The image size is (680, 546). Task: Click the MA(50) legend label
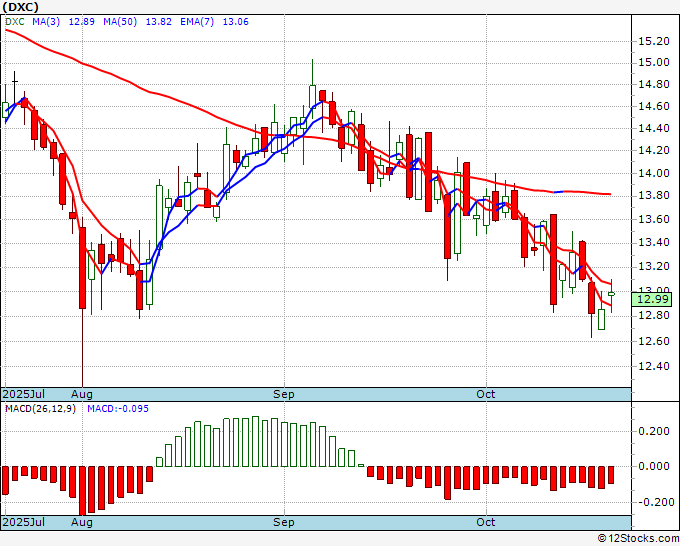(120, 22)
